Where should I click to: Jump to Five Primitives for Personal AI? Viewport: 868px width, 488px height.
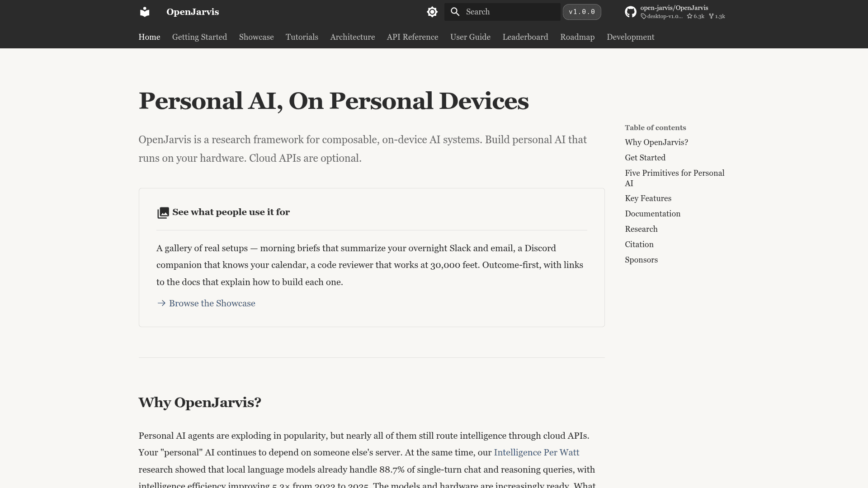pyautogui.click(x=675, y=178)
